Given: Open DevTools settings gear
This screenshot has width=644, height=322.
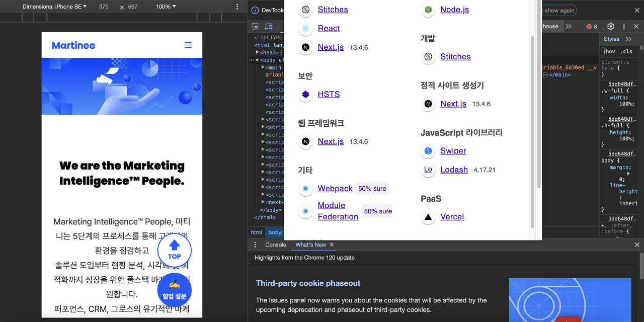Looking at the screenshot, I should pyautogui.click(x=611, y=26).
